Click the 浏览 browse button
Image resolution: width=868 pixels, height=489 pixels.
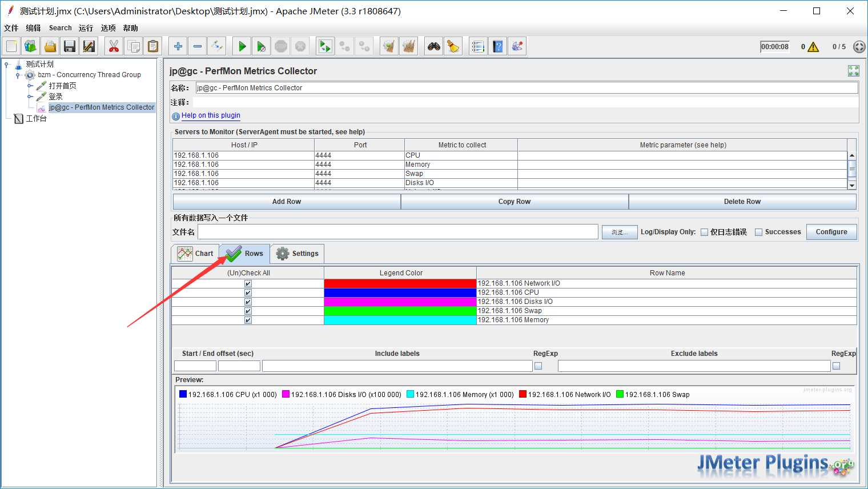pyautogui.click(x=620, y=232)
